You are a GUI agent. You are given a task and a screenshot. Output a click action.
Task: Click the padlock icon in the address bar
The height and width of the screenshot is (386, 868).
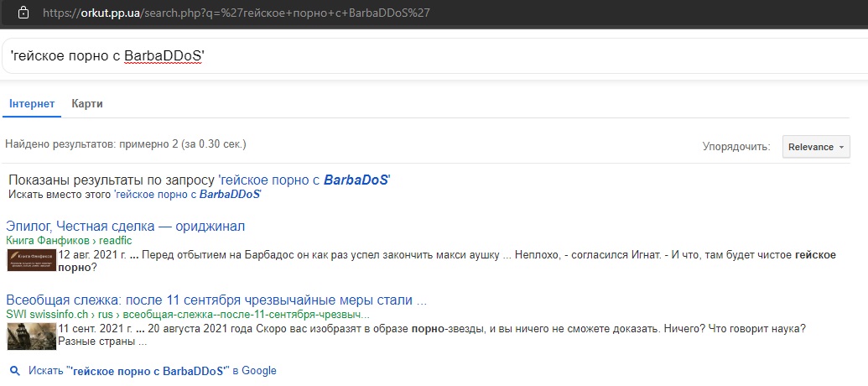[x=23, y=13]
